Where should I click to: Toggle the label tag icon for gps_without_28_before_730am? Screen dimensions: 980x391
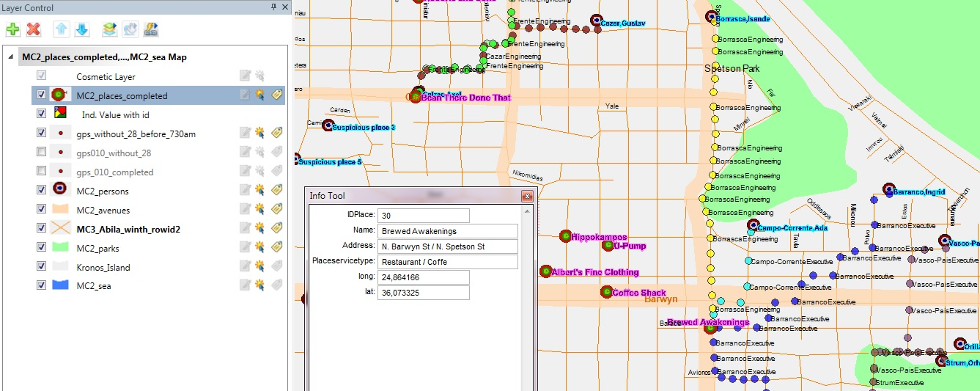pos(276,134)
